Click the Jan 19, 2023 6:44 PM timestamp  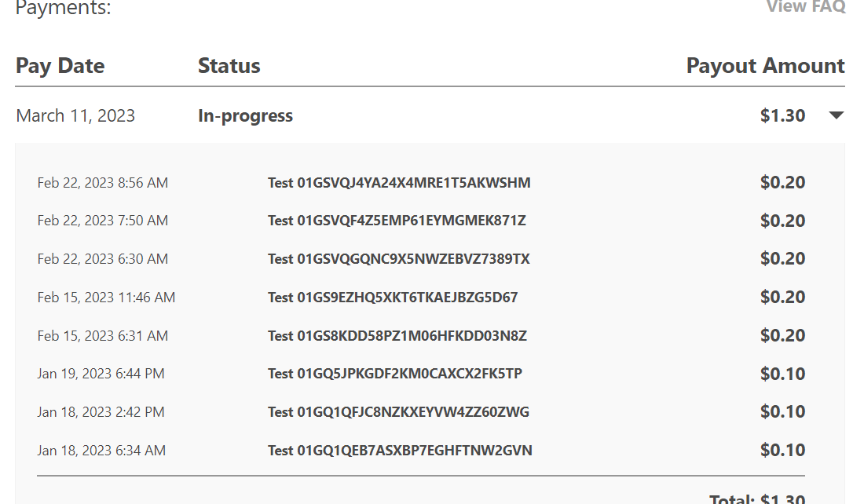[101, 374]
